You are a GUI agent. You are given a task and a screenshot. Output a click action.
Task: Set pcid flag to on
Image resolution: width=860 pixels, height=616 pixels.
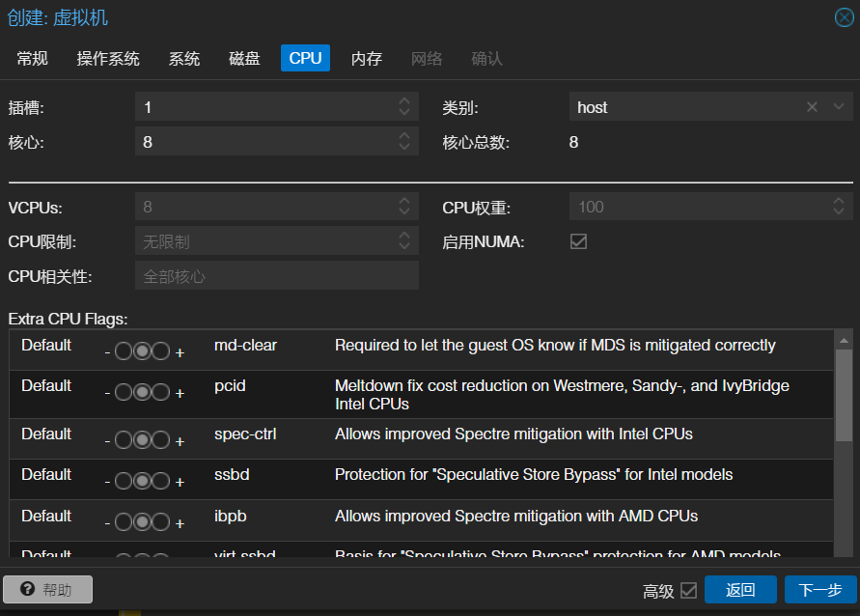coord(160,392)
